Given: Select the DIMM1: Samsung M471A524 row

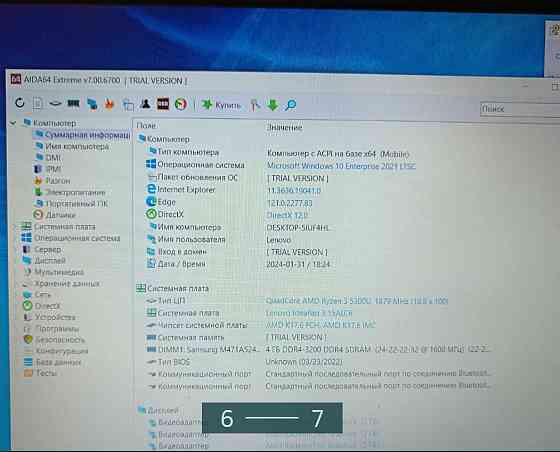Looking at the screenshot, I should click(319, 350).
